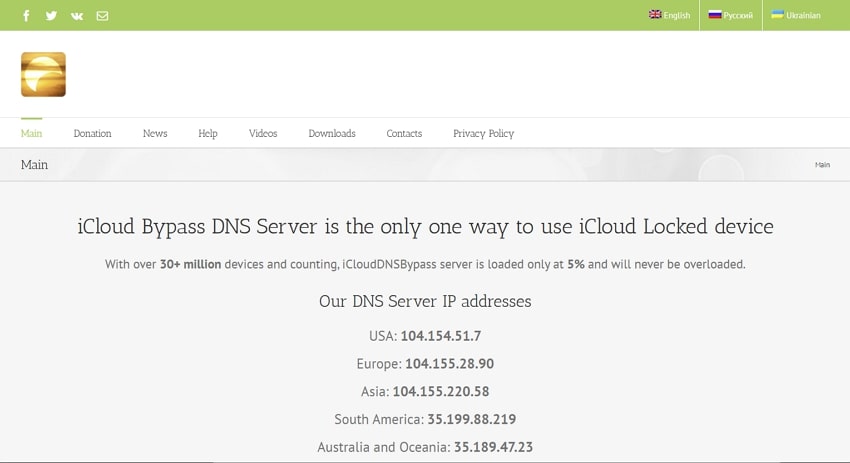The height and width of the screenshot is (463, 850).
Task: Open the Twitter social icon
Action: (51, 16)
